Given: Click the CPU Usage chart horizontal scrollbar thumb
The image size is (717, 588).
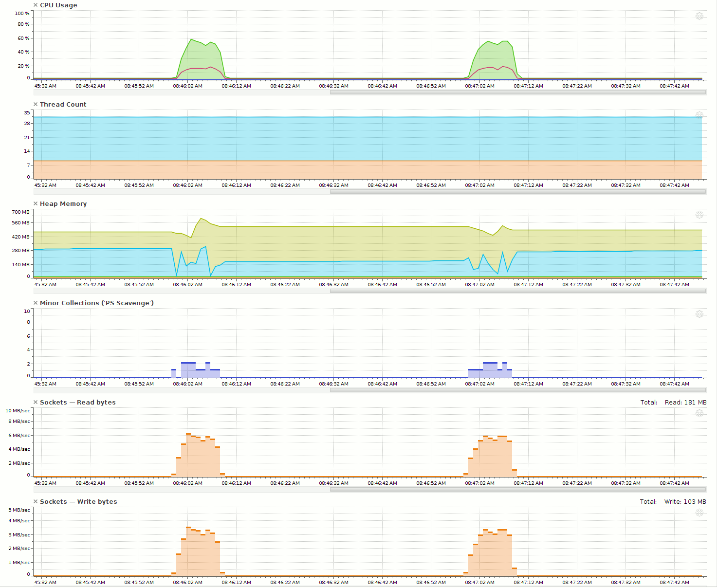Looking at the screenshot, I should pos(518,92).
